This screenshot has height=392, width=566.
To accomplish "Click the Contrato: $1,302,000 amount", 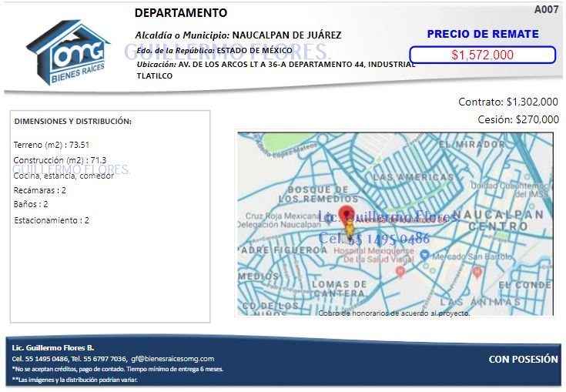I will tap(507, 102).
